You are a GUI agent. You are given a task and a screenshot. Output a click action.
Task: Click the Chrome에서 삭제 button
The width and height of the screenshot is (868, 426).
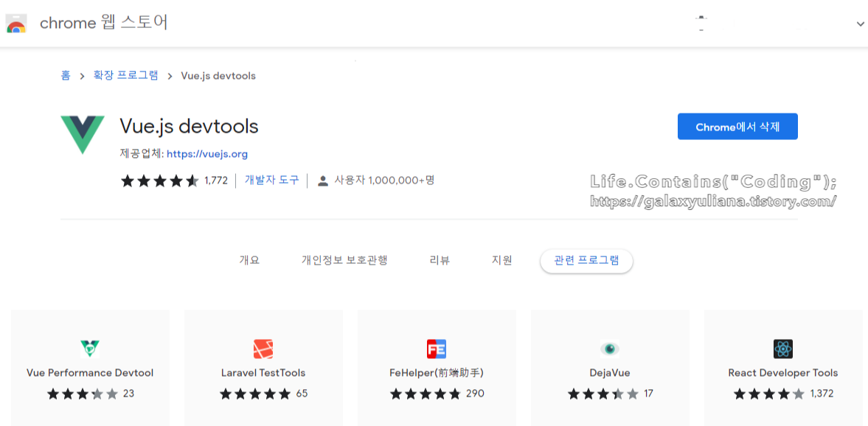737,127
